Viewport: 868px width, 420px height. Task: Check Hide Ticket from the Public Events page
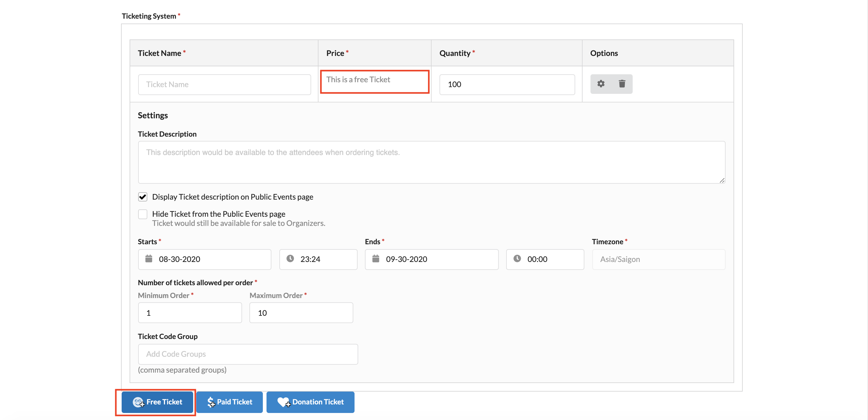click(142, 214)
